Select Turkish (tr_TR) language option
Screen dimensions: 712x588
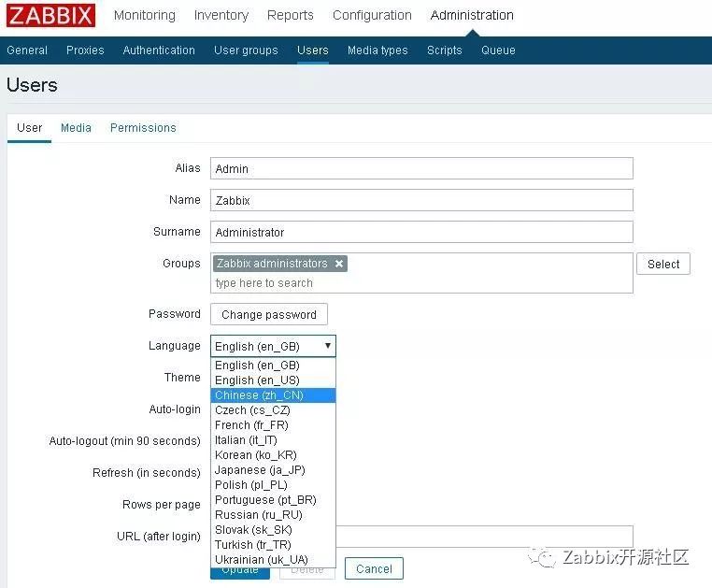tap(274, 545)
